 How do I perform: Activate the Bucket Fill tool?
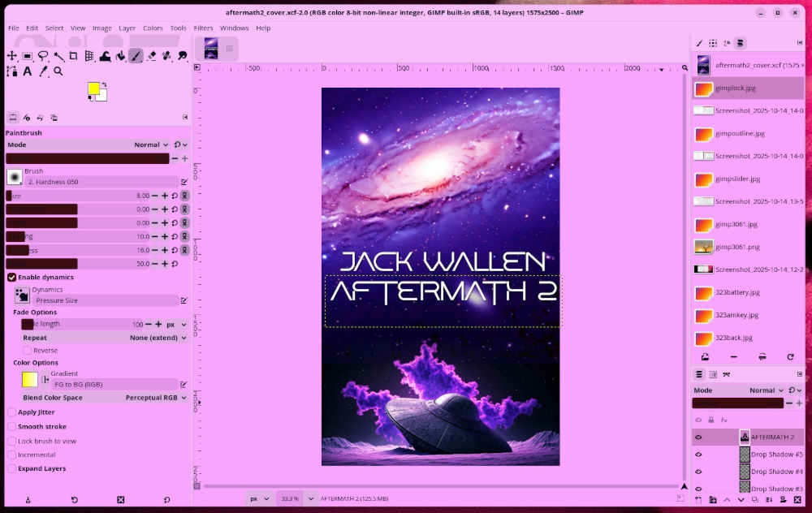pos(120,56)
